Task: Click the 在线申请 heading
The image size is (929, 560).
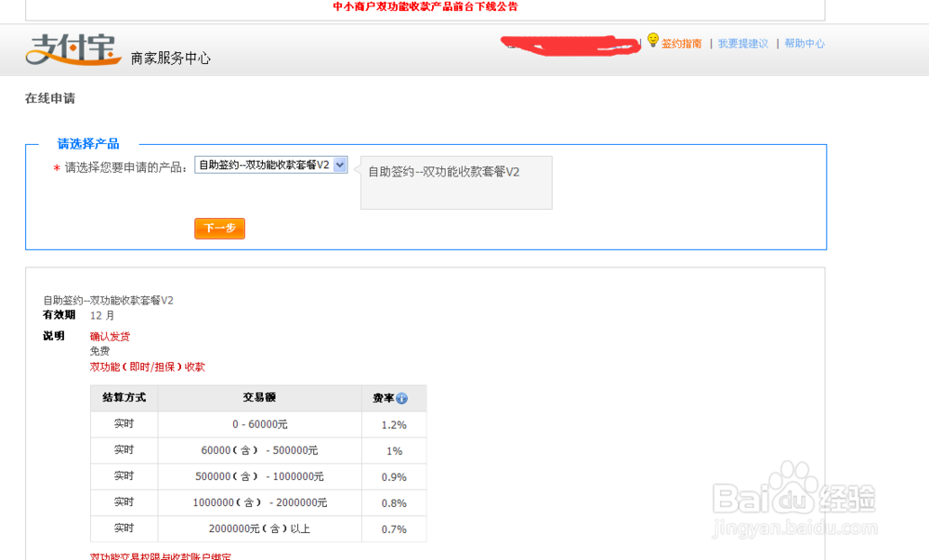Action: click(x=50, y=98)
